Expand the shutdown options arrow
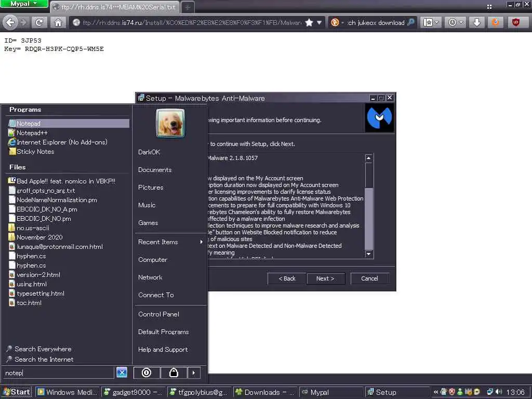Screen dimensions: 532x399 [194, 373]
